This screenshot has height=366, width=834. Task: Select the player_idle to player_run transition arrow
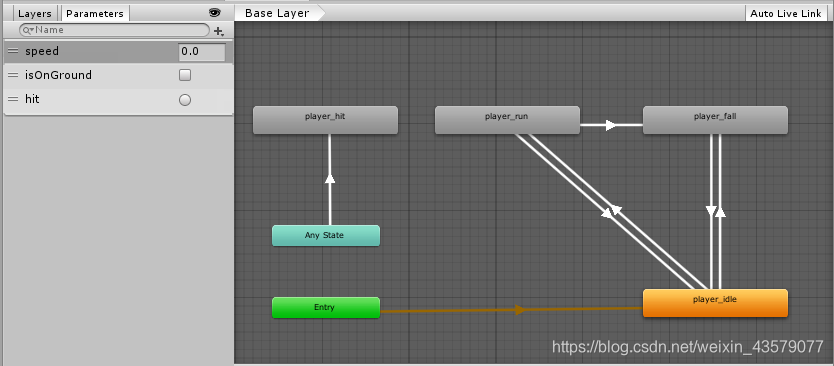click(x=615, y=209)
